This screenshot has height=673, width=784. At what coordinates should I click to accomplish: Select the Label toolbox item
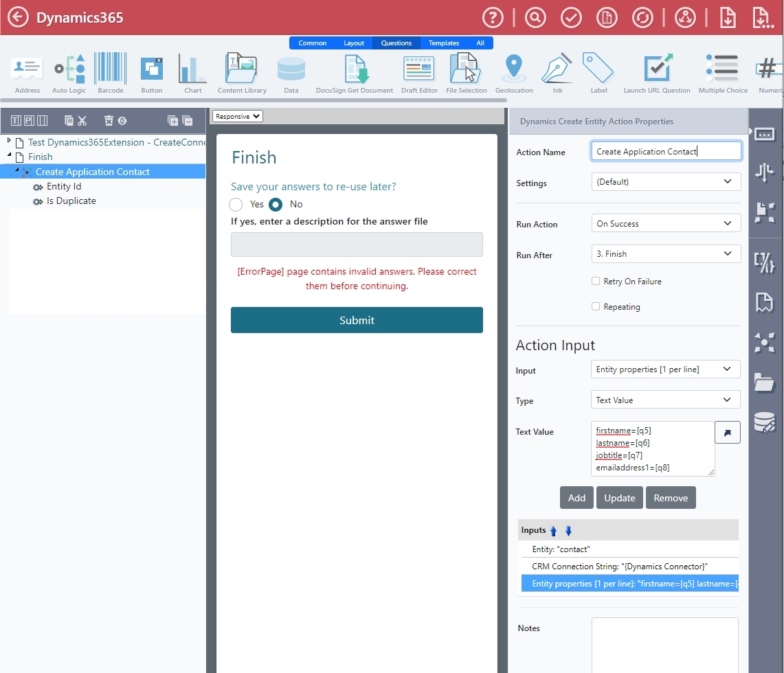coord(598,73)
